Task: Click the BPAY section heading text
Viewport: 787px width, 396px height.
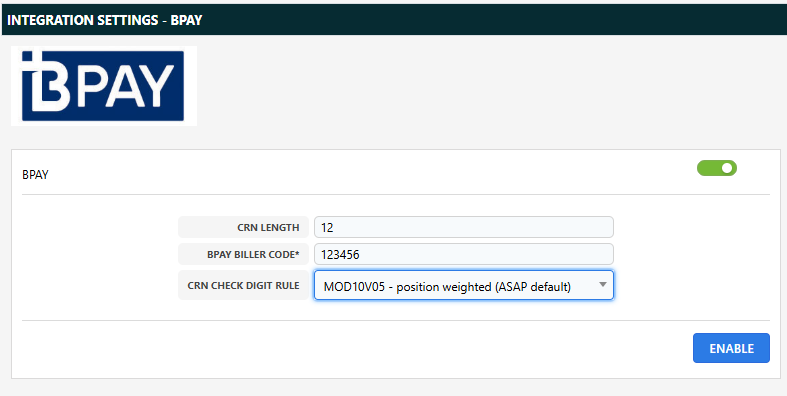Action: point(35,175)
